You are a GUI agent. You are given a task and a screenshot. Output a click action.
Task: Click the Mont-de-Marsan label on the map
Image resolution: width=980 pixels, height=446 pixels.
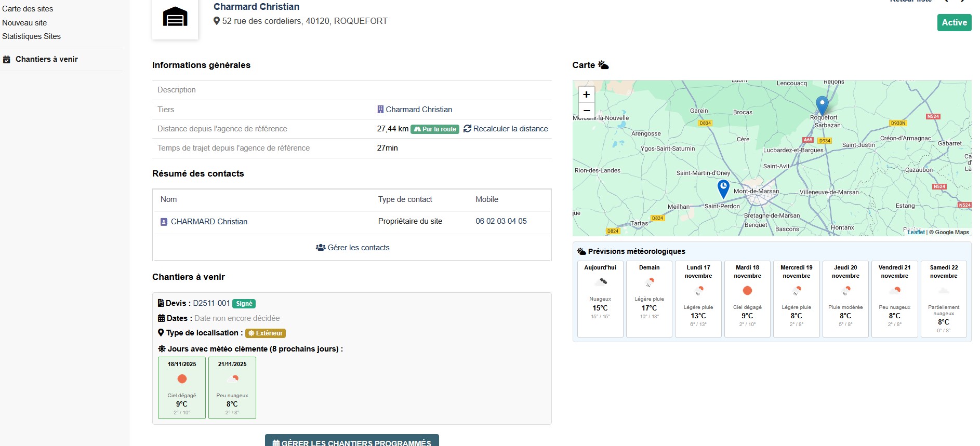(756, 191)
